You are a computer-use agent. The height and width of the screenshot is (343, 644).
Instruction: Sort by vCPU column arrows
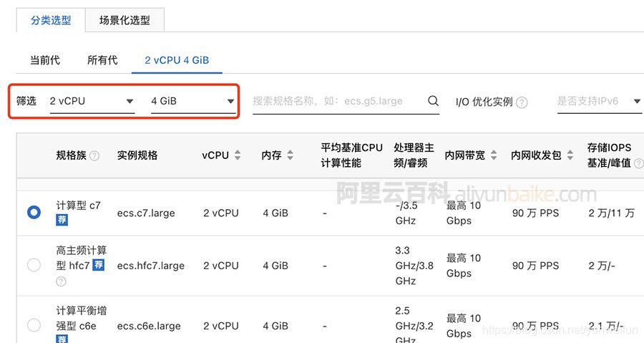pos(238,155)
